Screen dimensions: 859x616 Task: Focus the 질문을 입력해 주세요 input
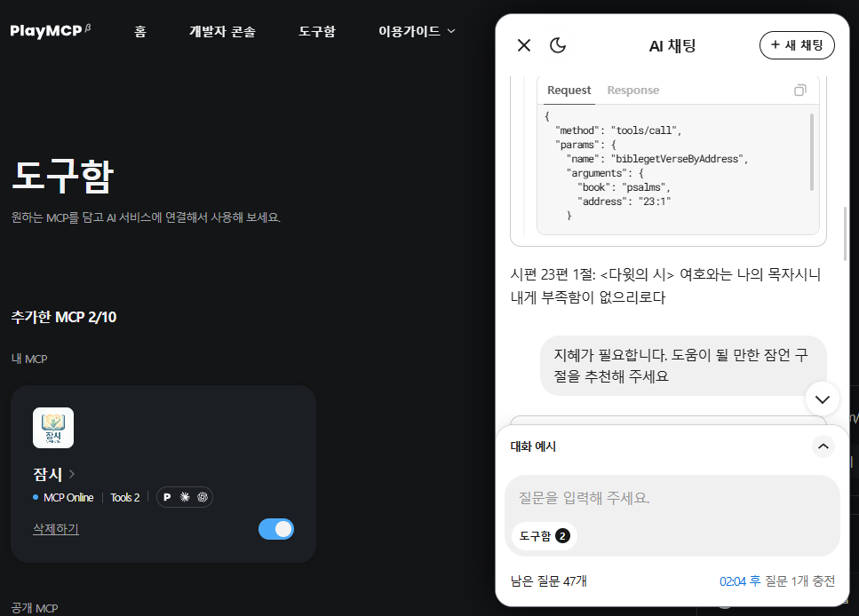point(672,498)
